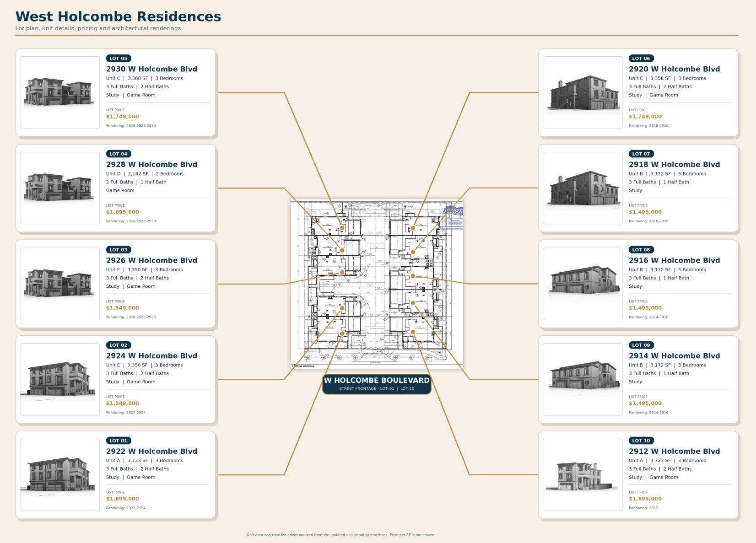Click 'Unit D | 2,182 SF | 2 Bedrooms'
The width and height of the screenshot is (756, 543).
coord(145,174)
